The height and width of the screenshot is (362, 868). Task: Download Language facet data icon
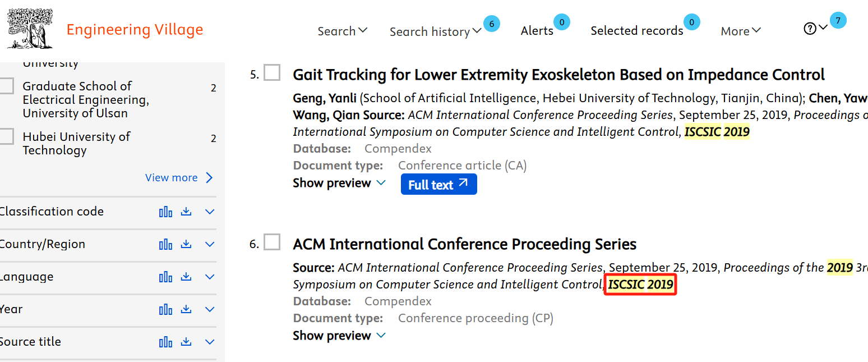point(187,277)
